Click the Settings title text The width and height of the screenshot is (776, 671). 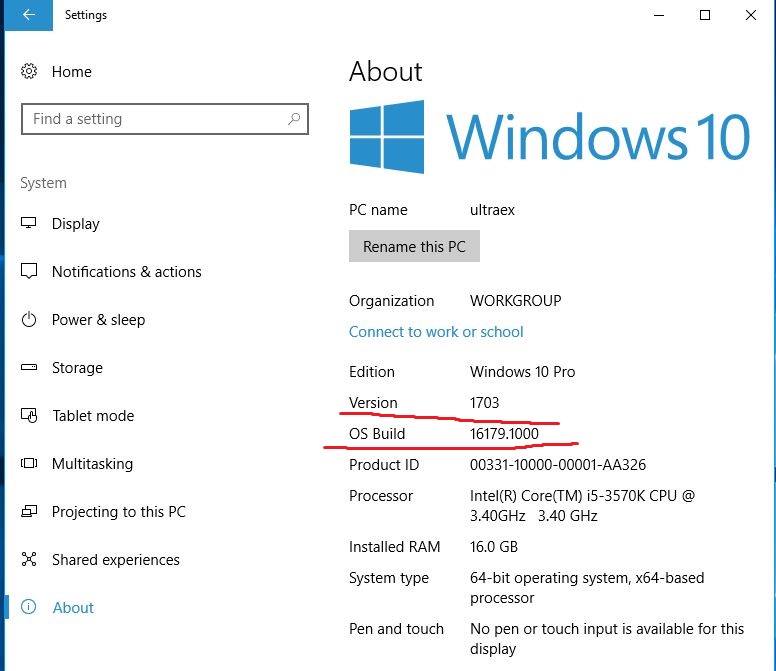[86, 15]
